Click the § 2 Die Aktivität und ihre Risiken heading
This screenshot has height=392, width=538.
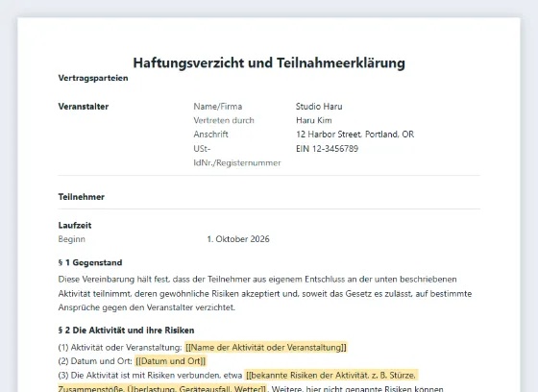(x=126, y=331)
